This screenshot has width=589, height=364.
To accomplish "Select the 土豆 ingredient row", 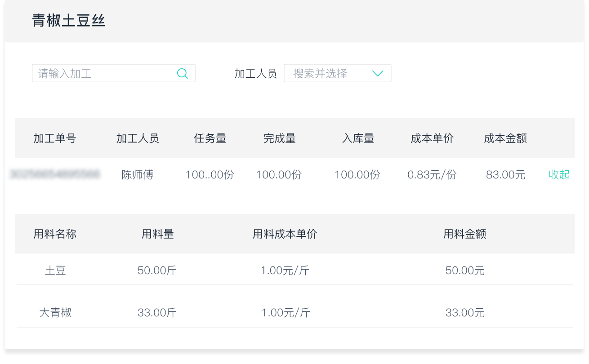I will coord(55,271).
